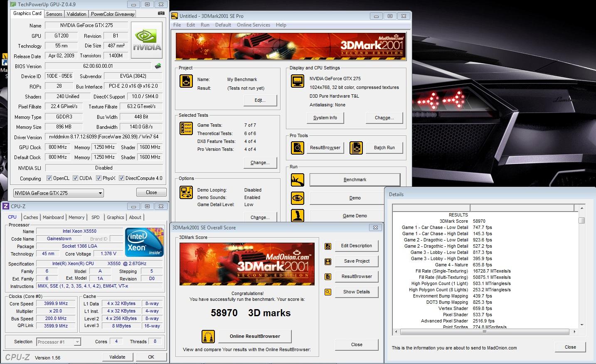Click the Batch Run icon in Pro Tools

(x=356, y=148)
